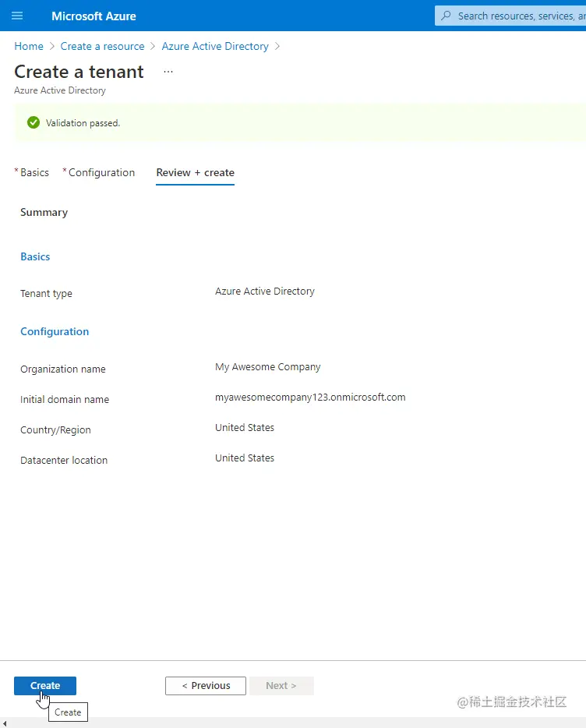This screenshot has height=728, width=586.
Task: Click the Country/Region label
Action: click(56, 430)
